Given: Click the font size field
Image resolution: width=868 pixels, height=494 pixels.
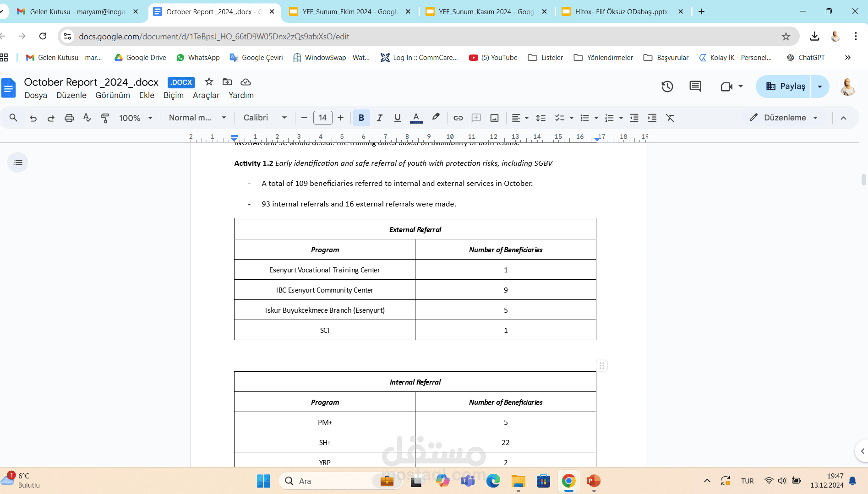Looking at the screenshot, I should (x=322, y=118).
